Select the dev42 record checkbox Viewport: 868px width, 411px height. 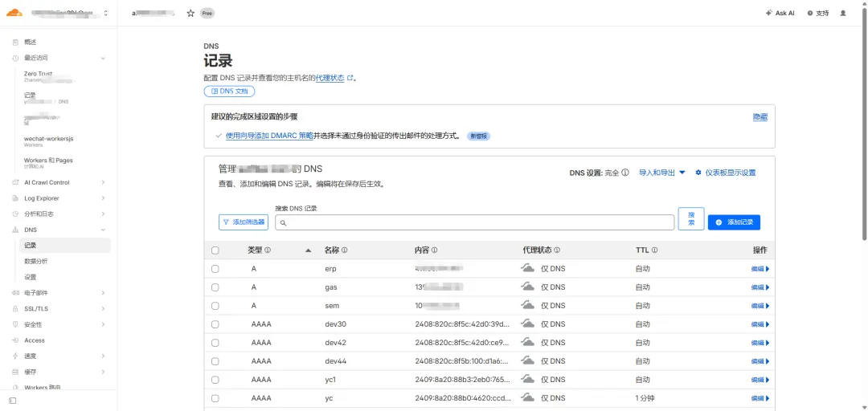pyautogui.click(x=215, y=343)
